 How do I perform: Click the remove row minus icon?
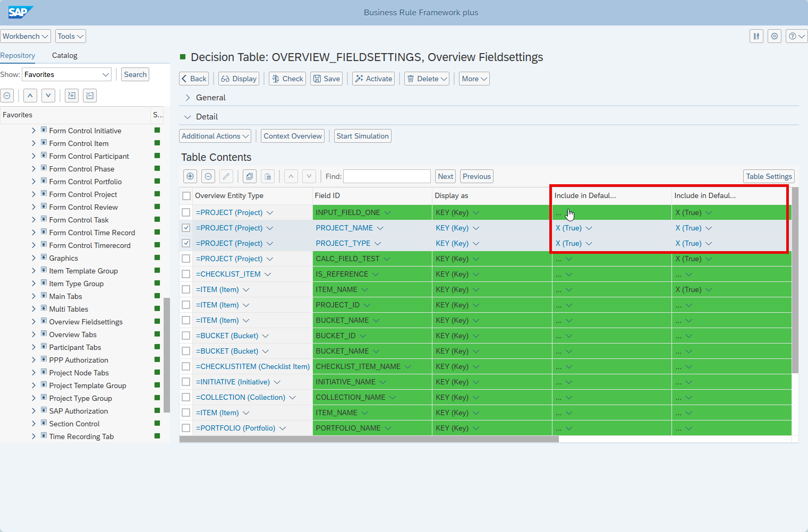tap(208, 176)
